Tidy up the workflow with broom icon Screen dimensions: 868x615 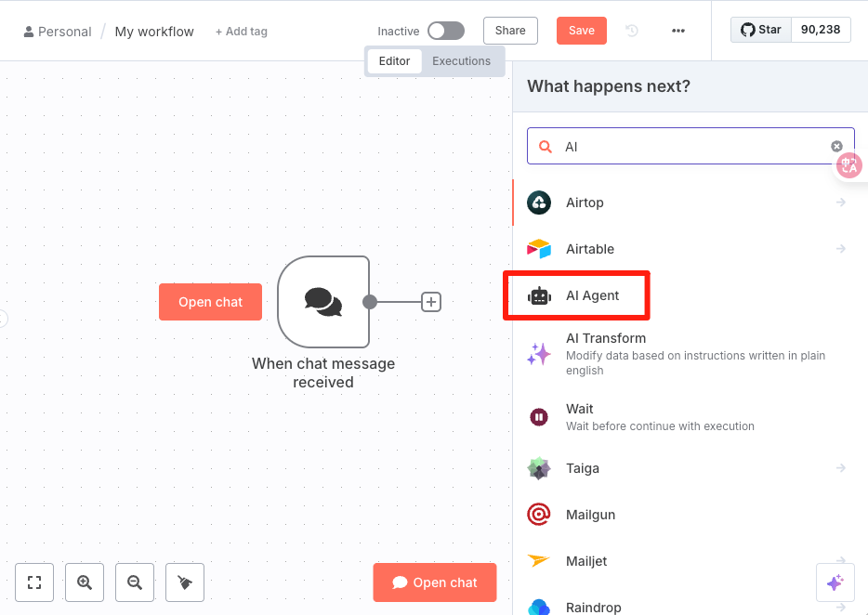coord(185,582)
